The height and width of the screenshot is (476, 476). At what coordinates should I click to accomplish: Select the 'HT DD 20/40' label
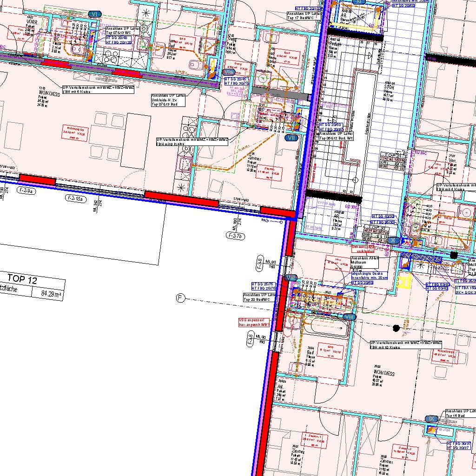pyautogui.click(x=117, y=38)
